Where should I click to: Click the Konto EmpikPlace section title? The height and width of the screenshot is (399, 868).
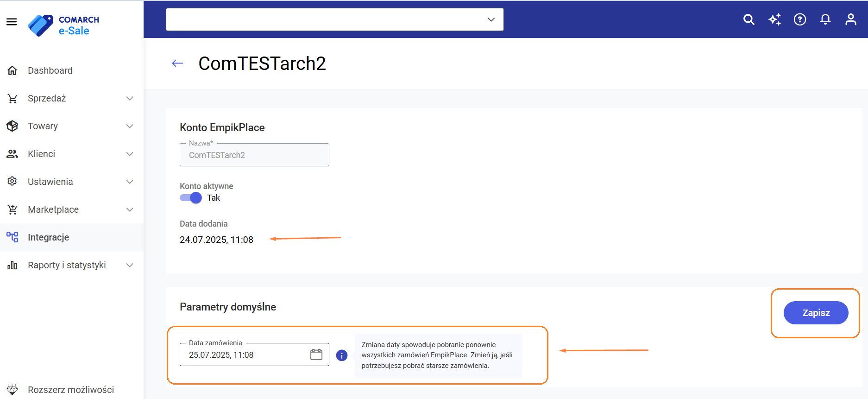222,127
